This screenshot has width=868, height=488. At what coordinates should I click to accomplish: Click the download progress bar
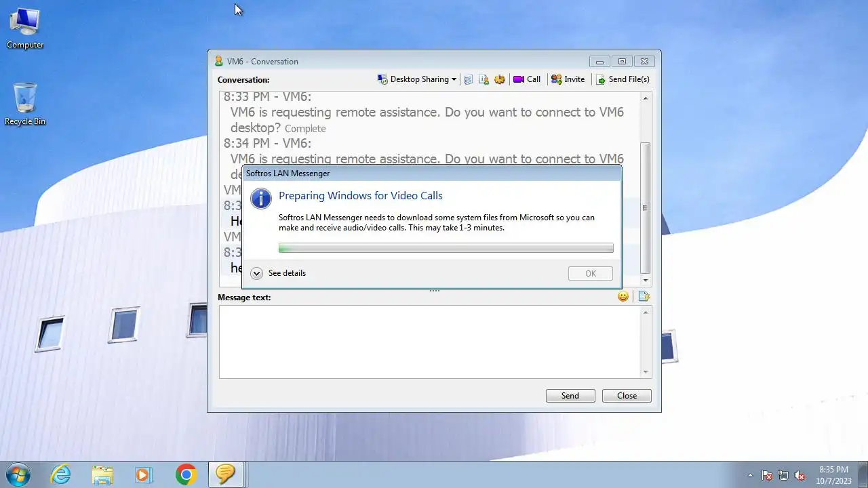click(x=446, y=248)
